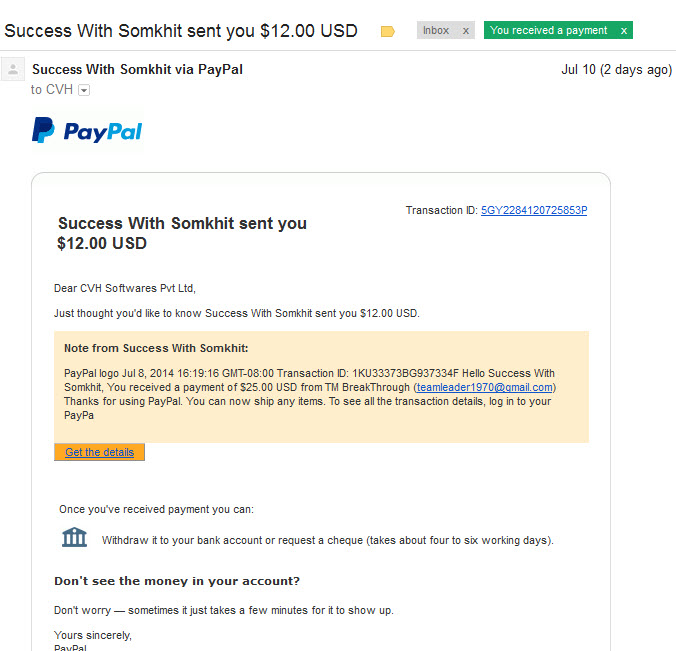Click sender name Success With Somkhit via PayPal
676x651 pixels.
137,69
